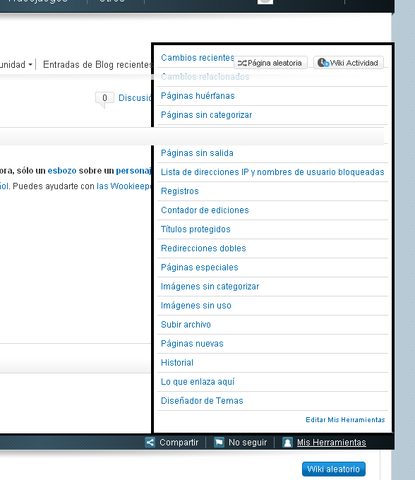The image size is (415, 480).
Task: Open Cambios recientes in the tools menu
Action: pos(198,58)
